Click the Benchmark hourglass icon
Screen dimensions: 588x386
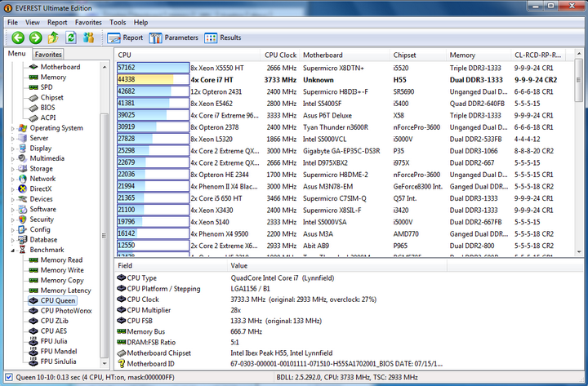pyautogui.click(x=23, y=250)
